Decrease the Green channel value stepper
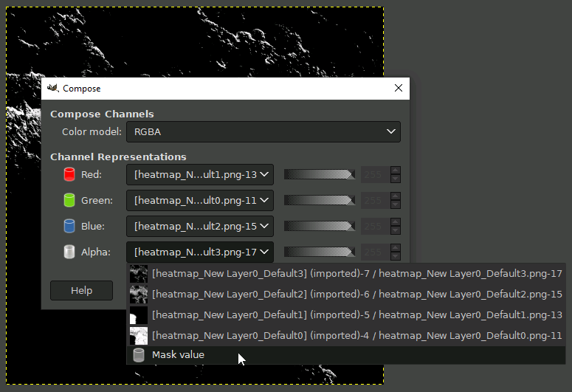This screenshot has width=572, height=392. coord(396,204)
